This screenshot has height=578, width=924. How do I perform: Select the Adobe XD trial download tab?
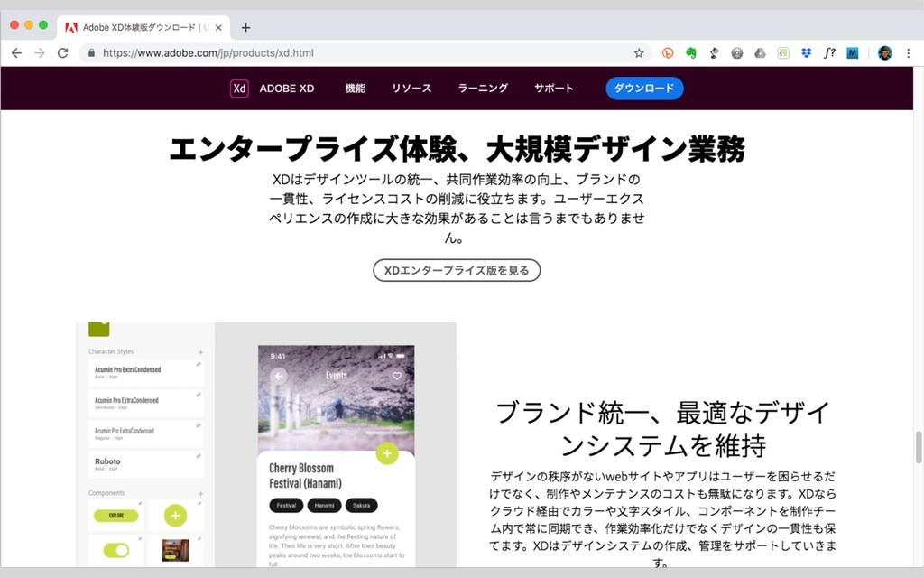143,28
